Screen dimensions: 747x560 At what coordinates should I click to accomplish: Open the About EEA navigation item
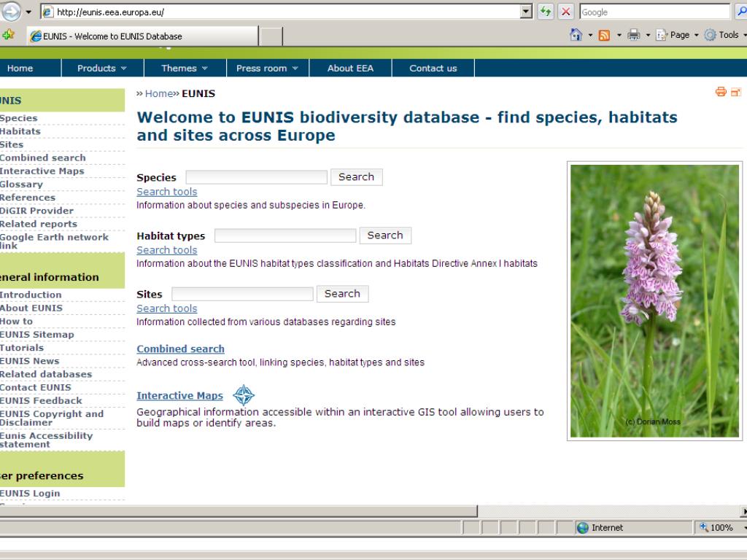[350, 68]
